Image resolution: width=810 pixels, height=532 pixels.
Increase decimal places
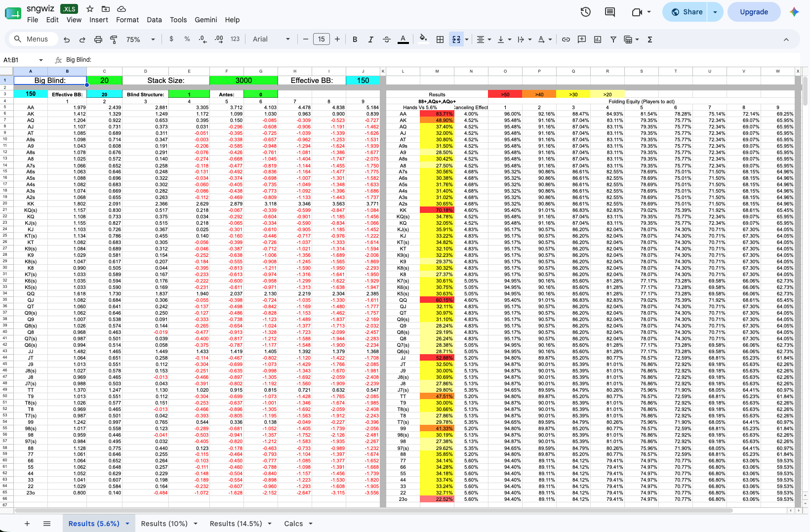(219, 39)
